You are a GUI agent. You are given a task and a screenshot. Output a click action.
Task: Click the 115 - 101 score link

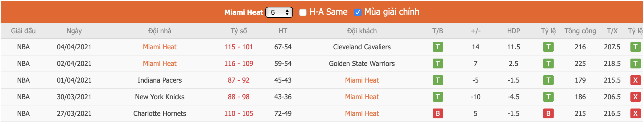(x=238, y=47)
